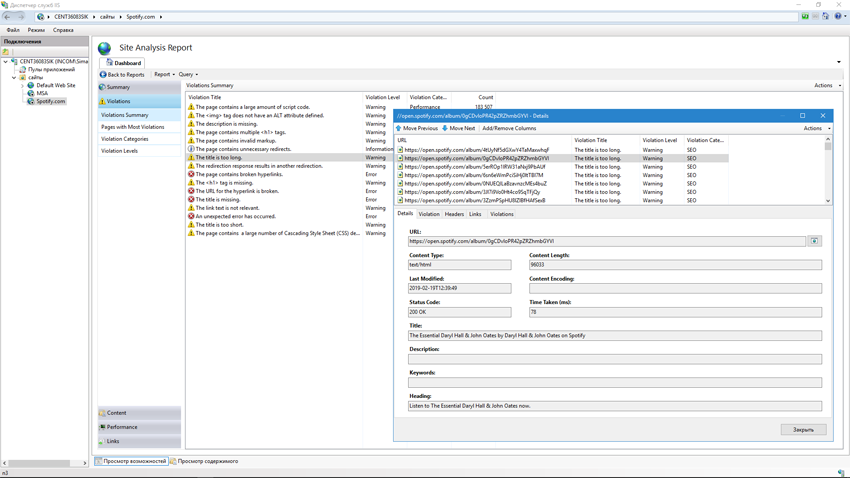Screen dimensions: 850x478
Task: Select Violation Categories item
Action: (139, 139)
